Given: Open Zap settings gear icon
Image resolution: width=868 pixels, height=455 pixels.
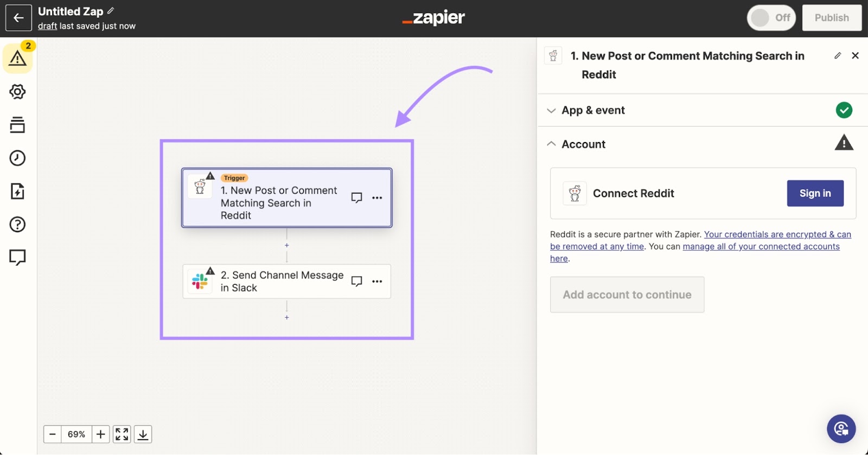Looking at the screenshot, I should [x=17, y=92].
